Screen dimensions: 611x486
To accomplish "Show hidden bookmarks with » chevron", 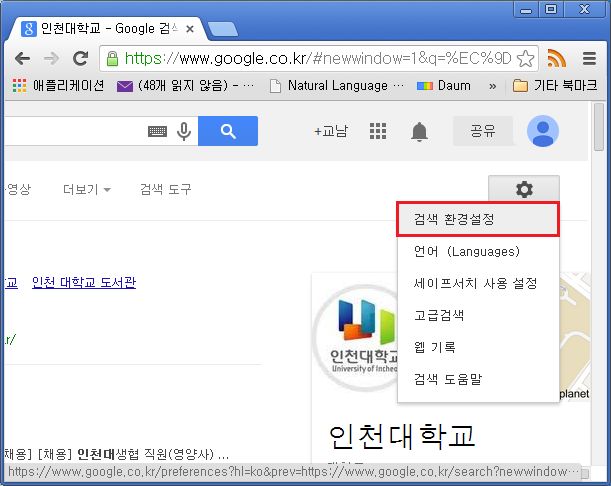I will (493, 86).
